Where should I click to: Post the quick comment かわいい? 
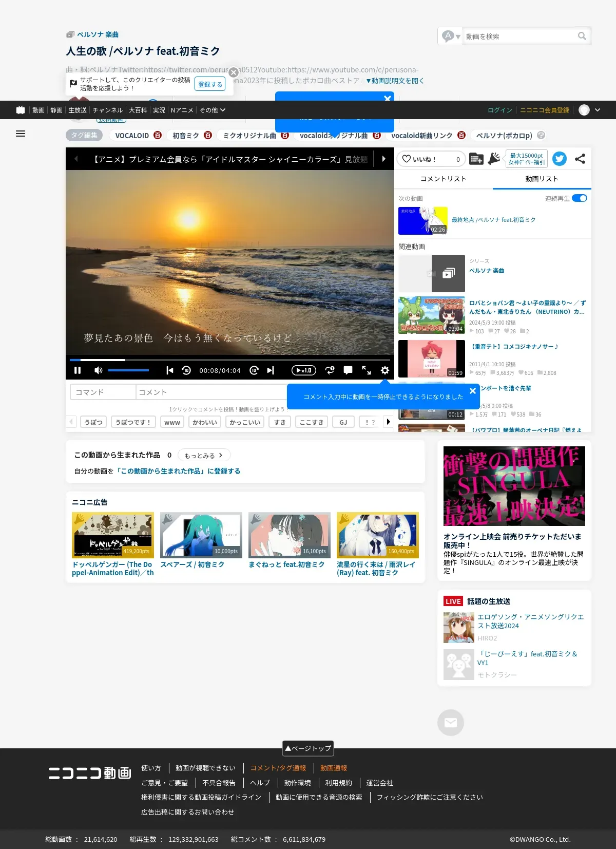pos(205,422)
